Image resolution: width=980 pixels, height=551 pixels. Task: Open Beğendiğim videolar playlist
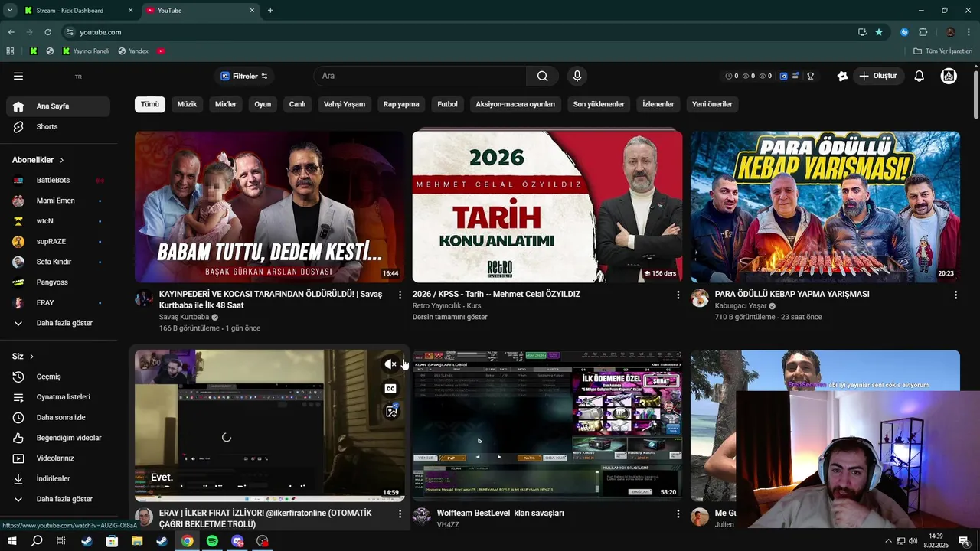point(58,438)
